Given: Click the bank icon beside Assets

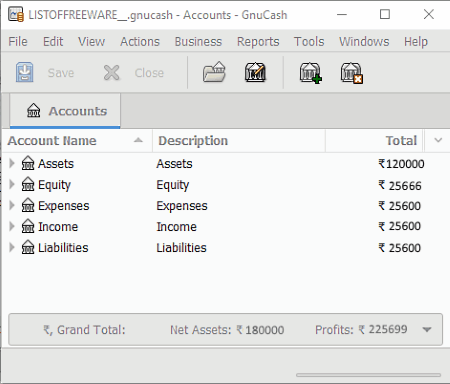Looking at the screenshot, I should pyautogui.click(x=28, y=163).
